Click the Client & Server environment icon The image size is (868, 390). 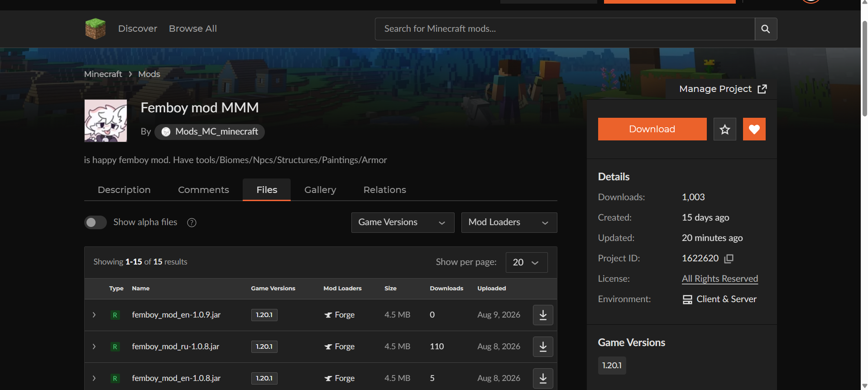pos(687,299)
